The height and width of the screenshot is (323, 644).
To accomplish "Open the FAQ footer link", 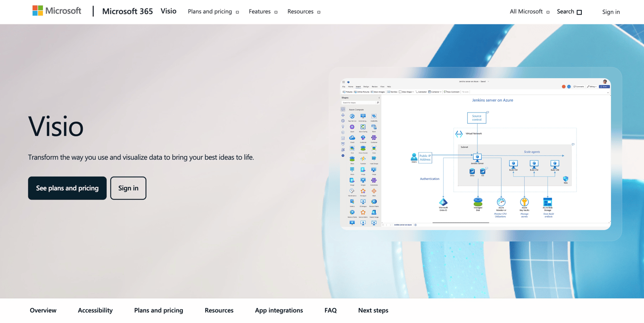I will (330, 310).
